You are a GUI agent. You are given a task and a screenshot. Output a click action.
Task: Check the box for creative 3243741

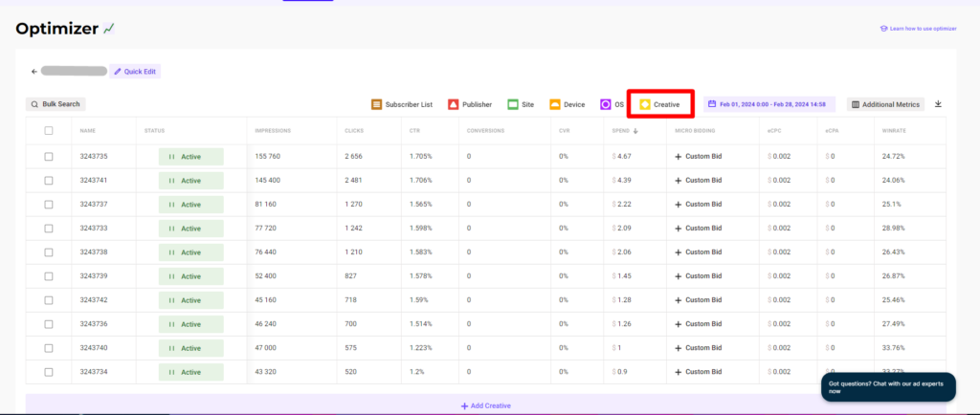point(49,181)
